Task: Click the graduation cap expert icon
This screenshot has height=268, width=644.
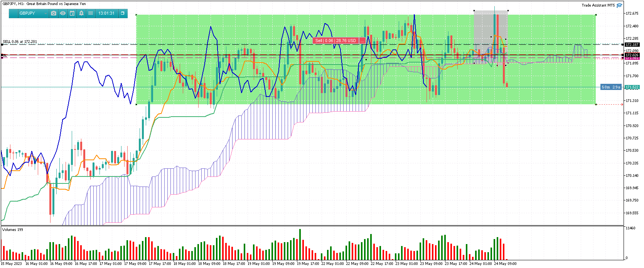Action: [x=619, y=5]
